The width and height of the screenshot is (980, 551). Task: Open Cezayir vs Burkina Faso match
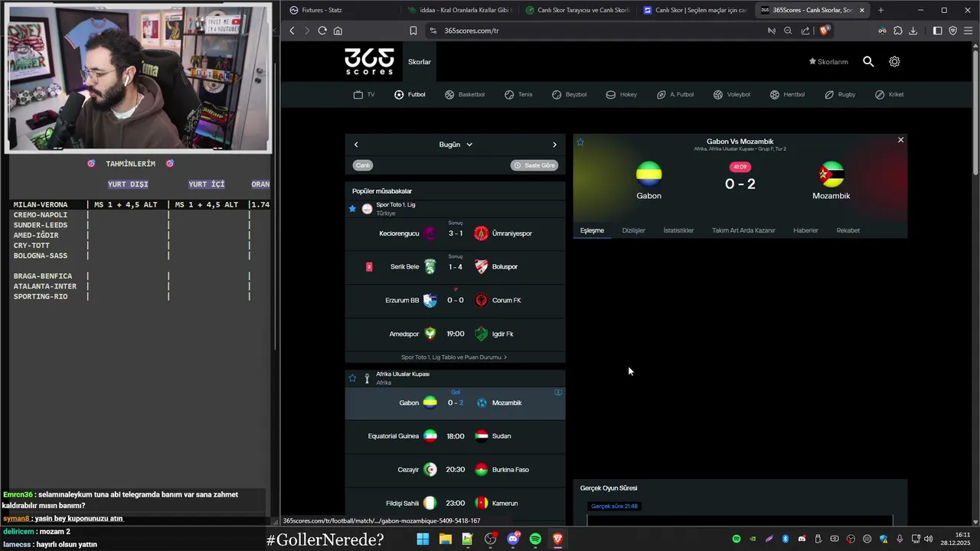point(455,470)
